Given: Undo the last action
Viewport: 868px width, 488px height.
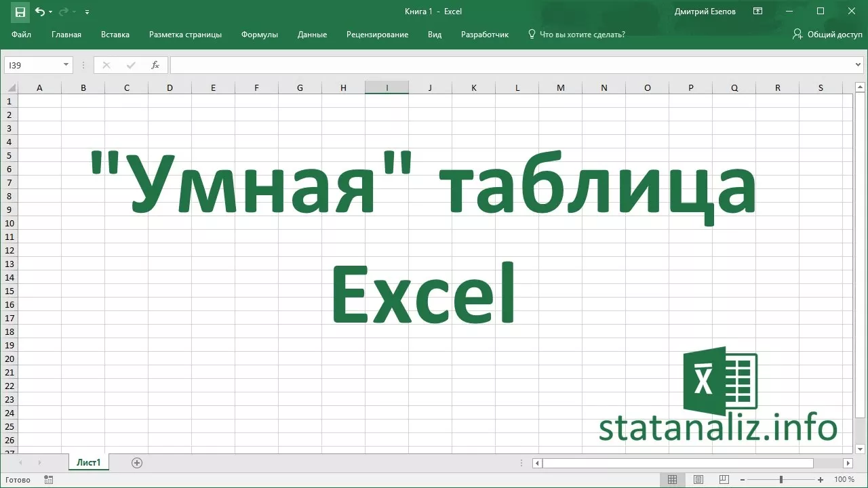Looking at the screenshot, I should 40,12.
